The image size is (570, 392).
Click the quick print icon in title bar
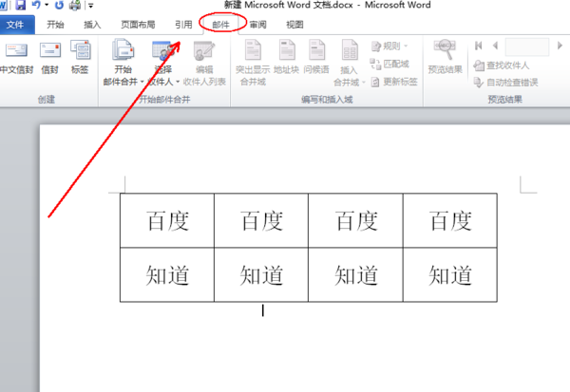[75, 5]
